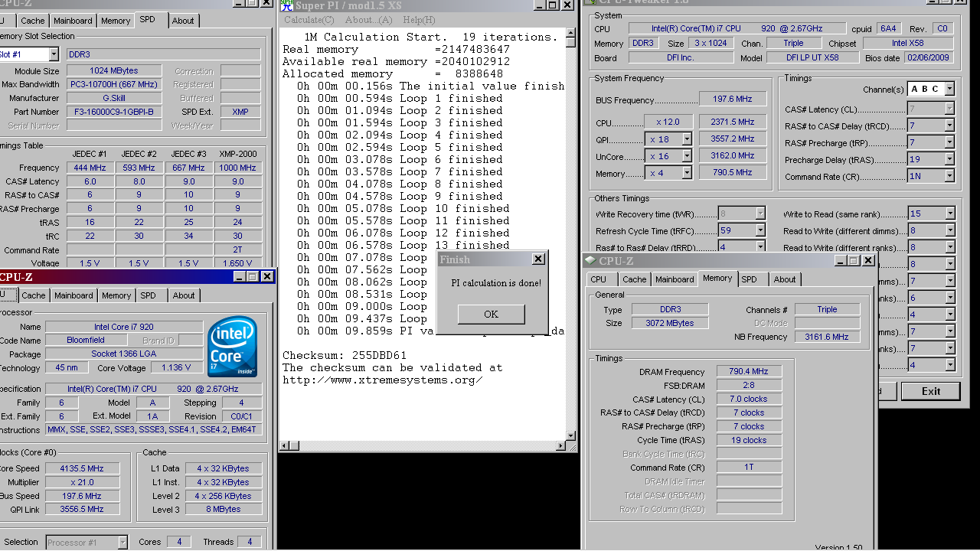Click the NB Frequency 3161.6 MHz value
Viewport: 980px width, 551px height.
[827, 337]
